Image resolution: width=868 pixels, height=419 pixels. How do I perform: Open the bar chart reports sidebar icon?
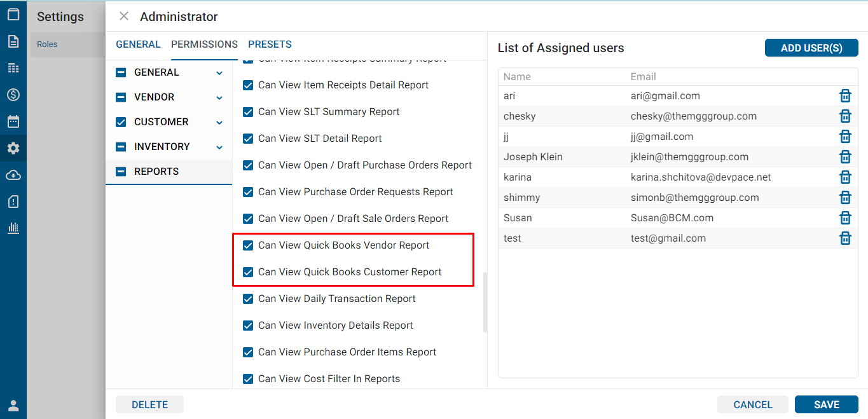pos(13,228)
